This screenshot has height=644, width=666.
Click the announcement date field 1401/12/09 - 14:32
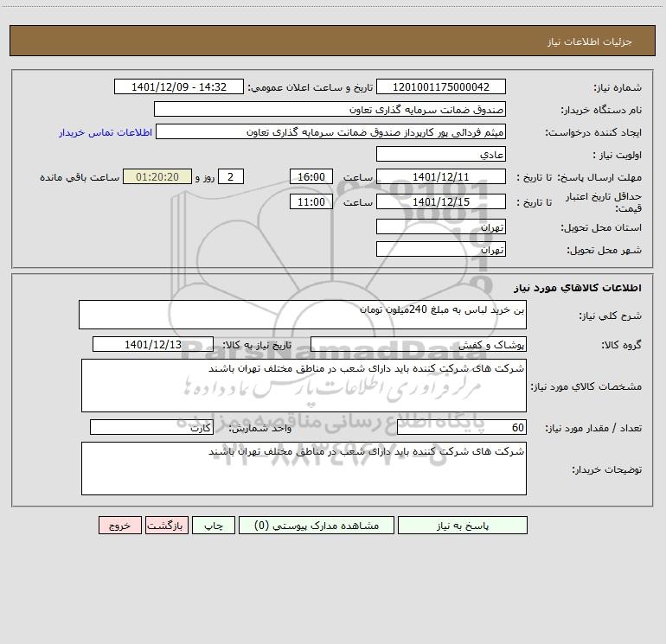(x=179, y=87)
